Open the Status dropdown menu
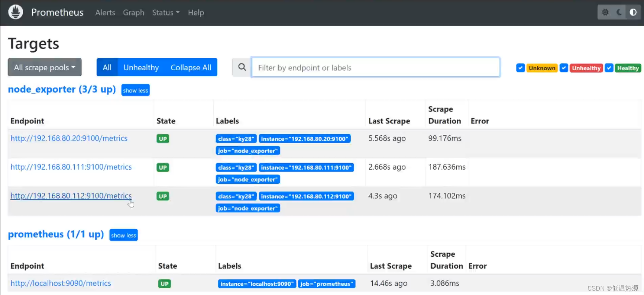The width and height of the screenshot is (644, 295). (x=166, y=13)
